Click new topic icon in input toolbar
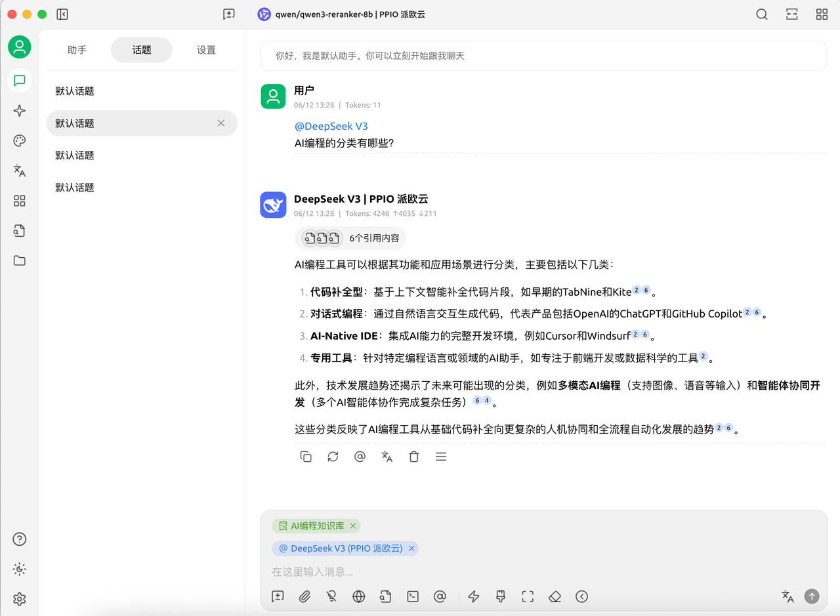 pyautogui.click(x=278, y=596)
